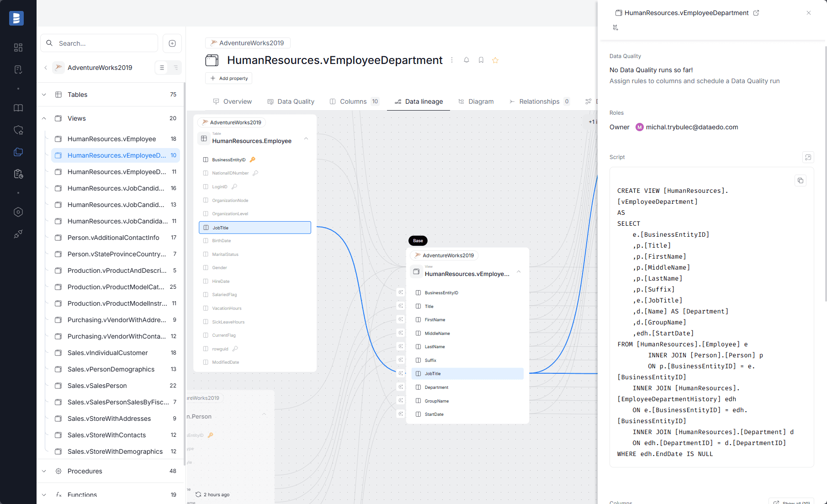Viewport: 827px width, 504px height.
Task: Select the Data lineage tab
Action: [x=419, y=101]
